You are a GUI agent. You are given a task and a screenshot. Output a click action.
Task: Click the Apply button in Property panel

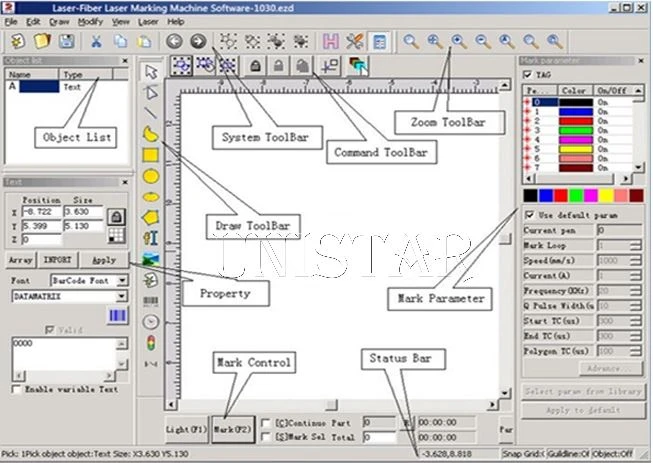[104, 260]
